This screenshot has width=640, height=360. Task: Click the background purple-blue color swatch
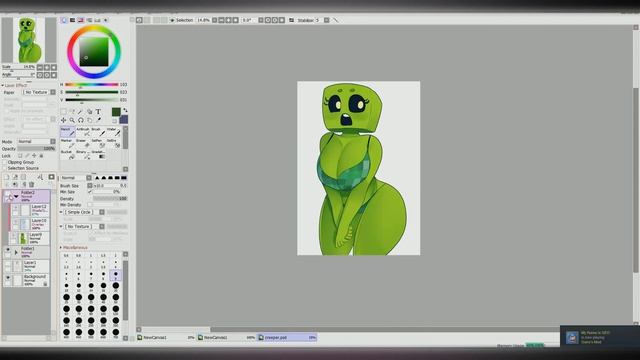[123, 119]
